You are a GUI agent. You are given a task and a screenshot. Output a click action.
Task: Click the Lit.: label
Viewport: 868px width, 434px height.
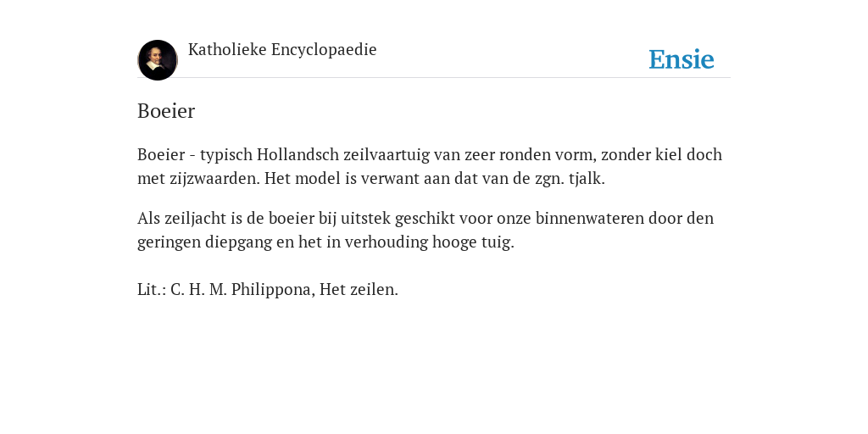pos(152,290)
